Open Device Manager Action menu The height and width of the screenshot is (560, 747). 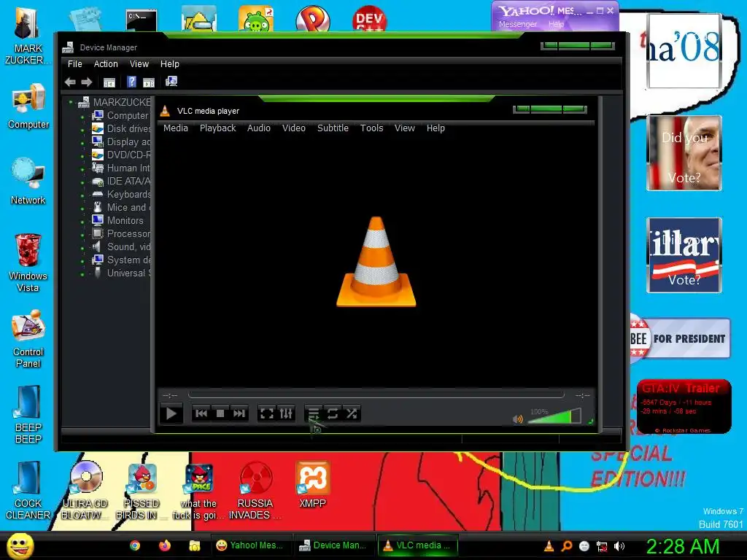[106, 64]
